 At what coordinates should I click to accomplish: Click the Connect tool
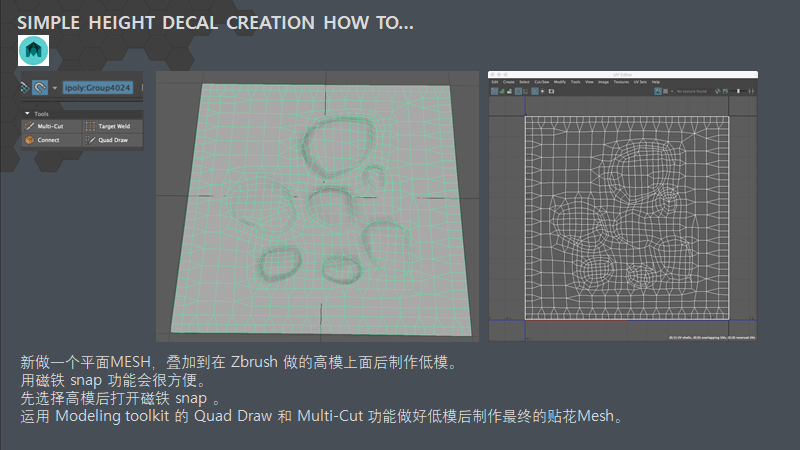[48, 140]
